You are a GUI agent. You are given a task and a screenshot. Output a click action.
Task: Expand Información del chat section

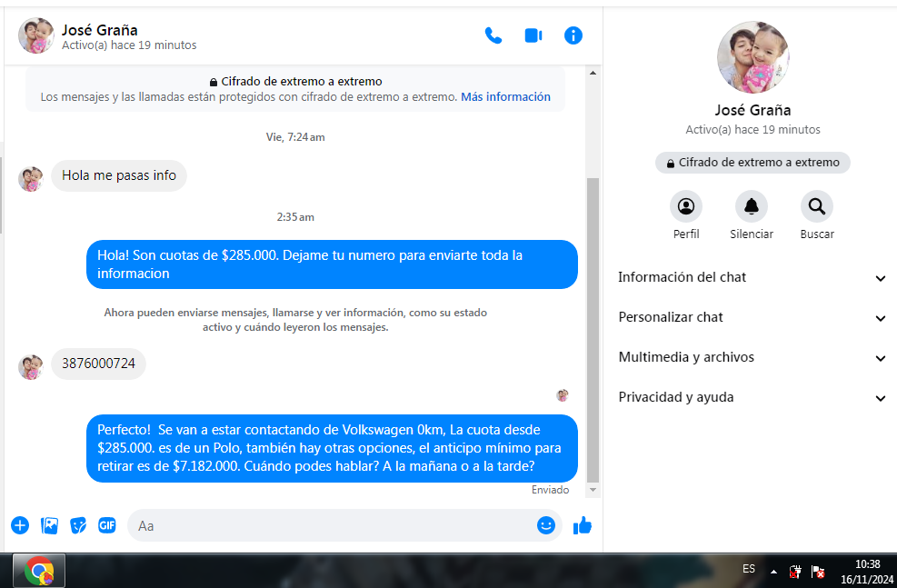point(752,277)
